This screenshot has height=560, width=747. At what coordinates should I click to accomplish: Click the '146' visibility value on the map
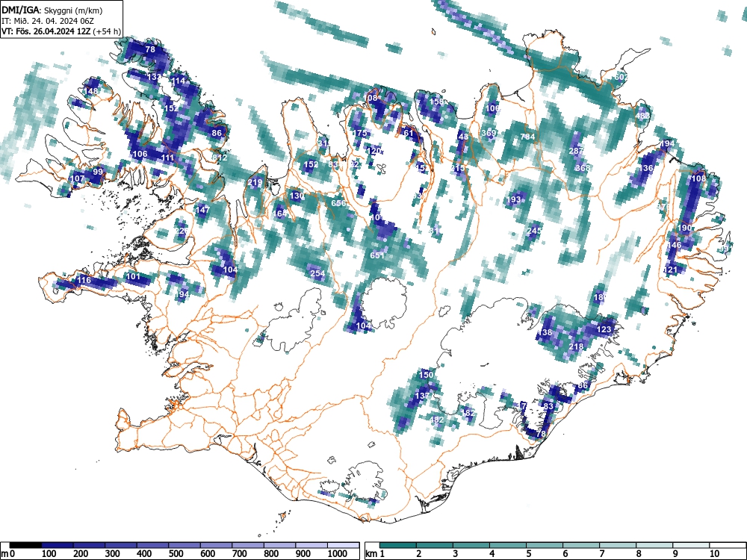[674, 245]
